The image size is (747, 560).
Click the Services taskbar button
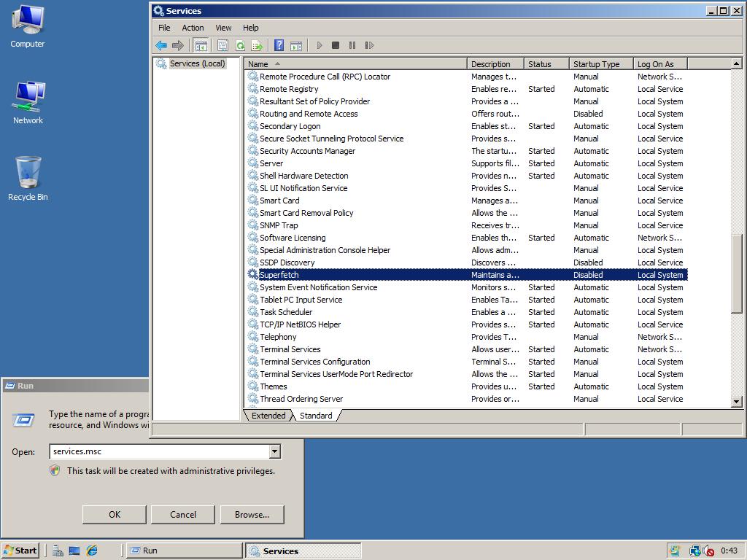[x=303, y=551]
